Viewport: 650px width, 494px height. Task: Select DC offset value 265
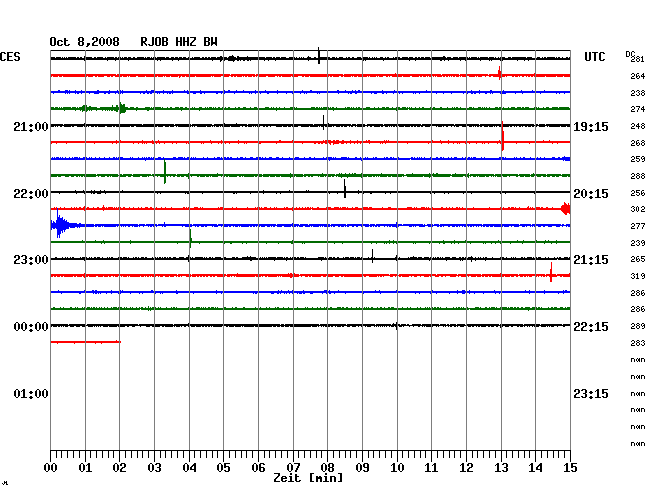[638, 259]
